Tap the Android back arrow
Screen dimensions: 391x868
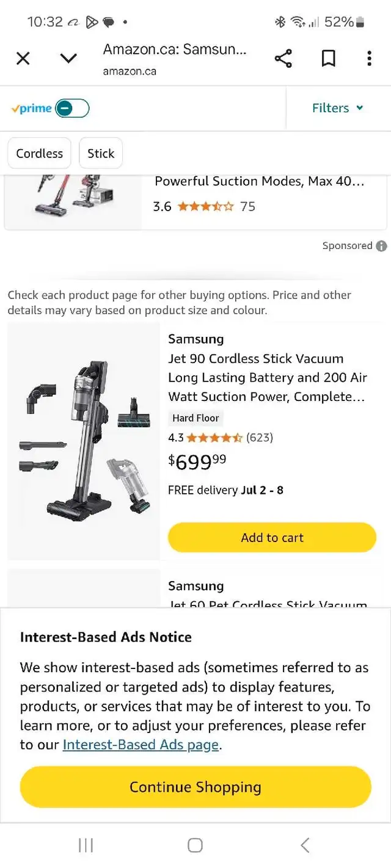305,845
